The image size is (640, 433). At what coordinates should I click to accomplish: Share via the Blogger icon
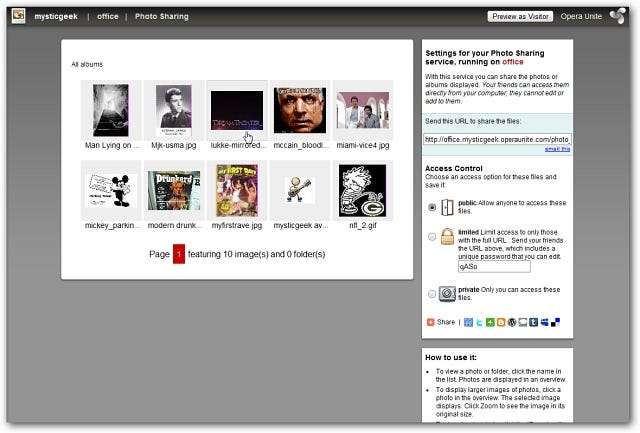pos(501,322)
